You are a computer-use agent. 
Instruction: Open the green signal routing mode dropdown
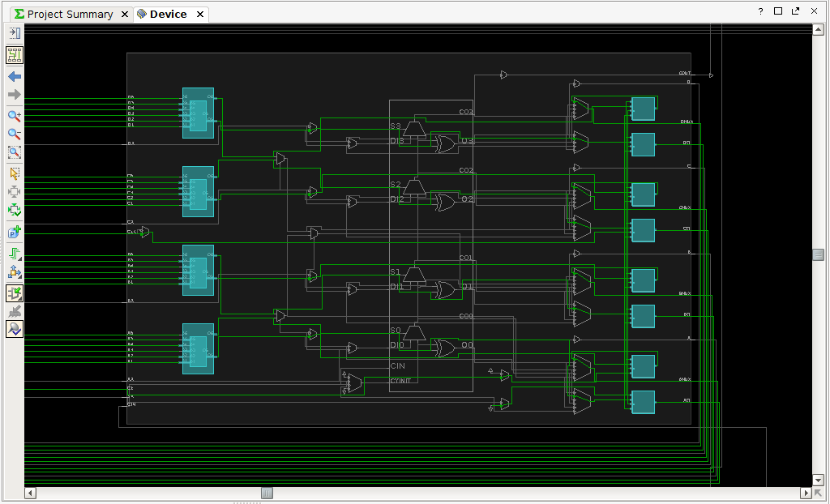point(15,254)
